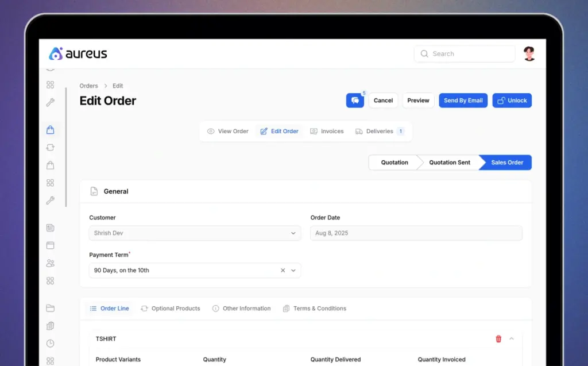The image size is (588, 366).
Task: Open the Other Information tab
Action: click(x=242, y=309)
